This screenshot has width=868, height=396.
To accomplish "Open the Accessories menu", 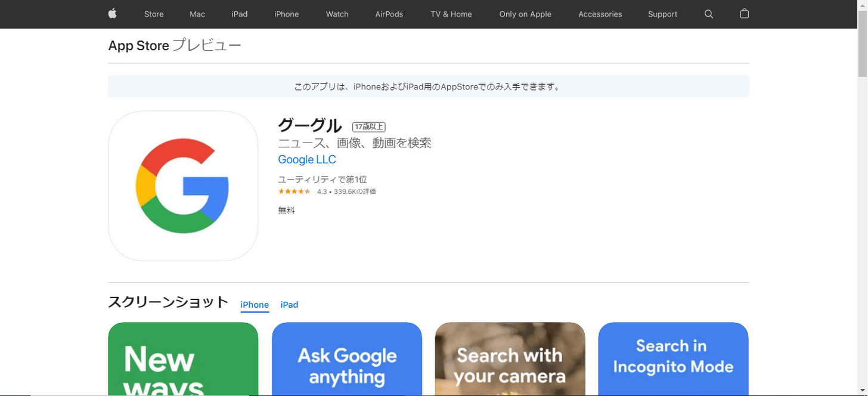I will pyautogui.click(x=600, y=14).
